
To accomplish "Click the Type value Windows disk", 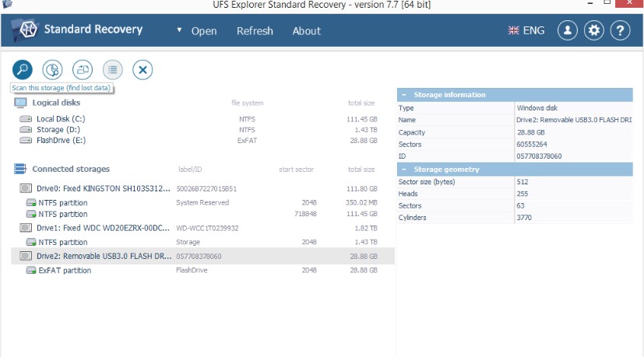I will pyautogui.click(x=537, y=108).
